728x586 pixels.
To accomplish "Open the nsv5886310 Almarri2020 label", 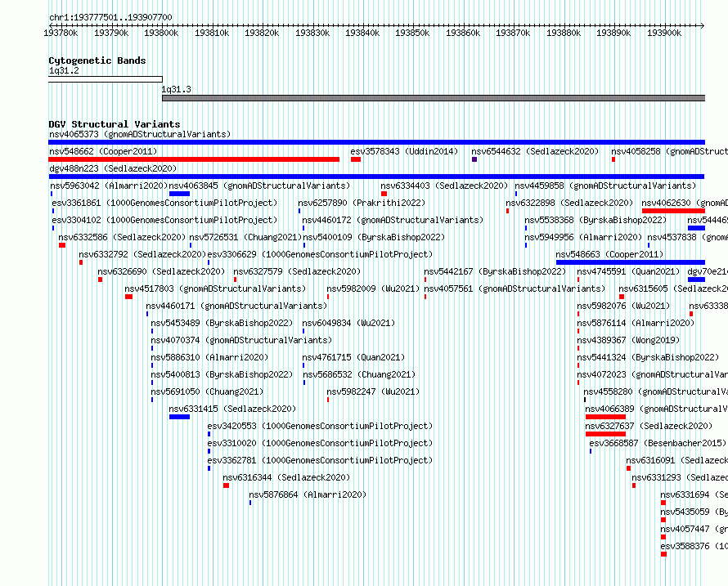I will [210, 357].
